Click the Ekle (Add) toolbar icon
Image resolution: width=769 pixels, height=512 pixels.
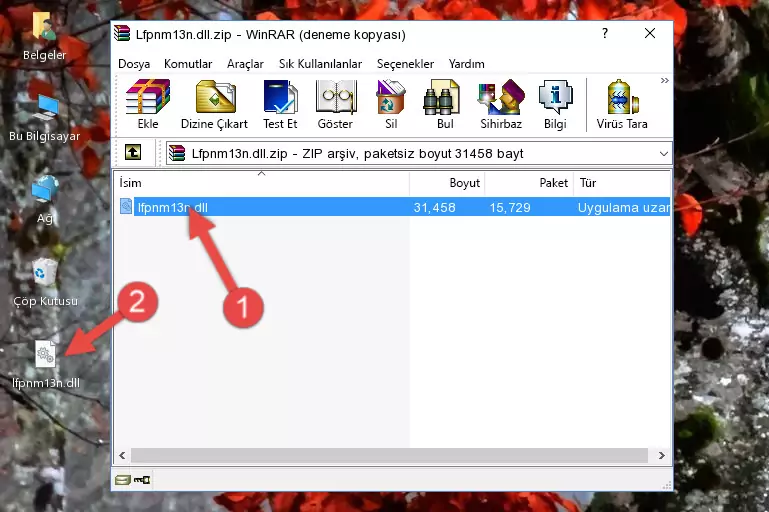pyautogui.click(x=148, y=104)
